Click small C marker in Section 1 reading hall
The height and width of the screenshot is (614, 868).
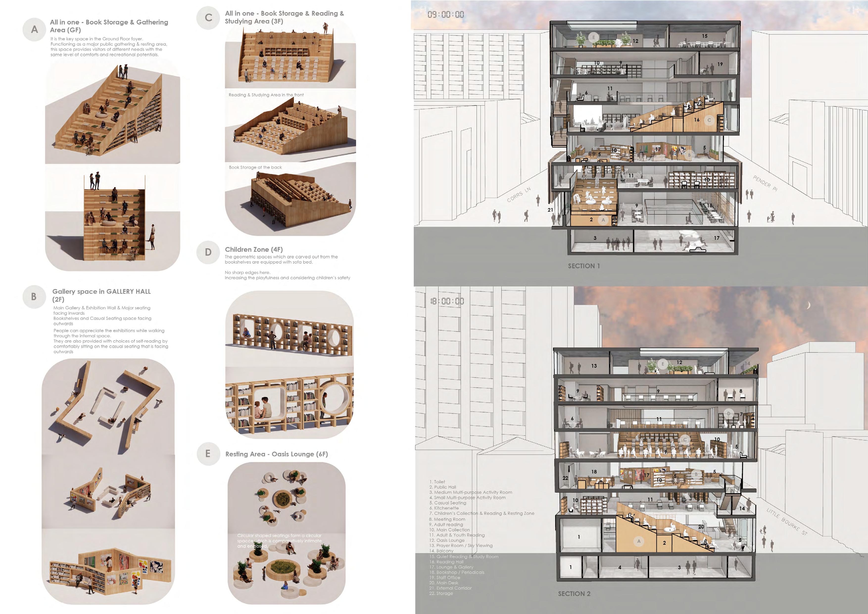pyautogui.click(x=709, y=120)
